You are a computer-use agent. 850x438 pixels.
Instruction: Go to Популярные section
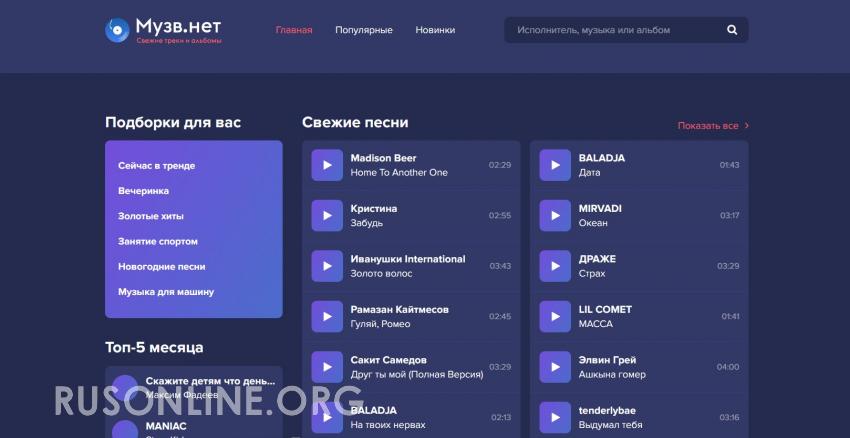pos(364,30)
